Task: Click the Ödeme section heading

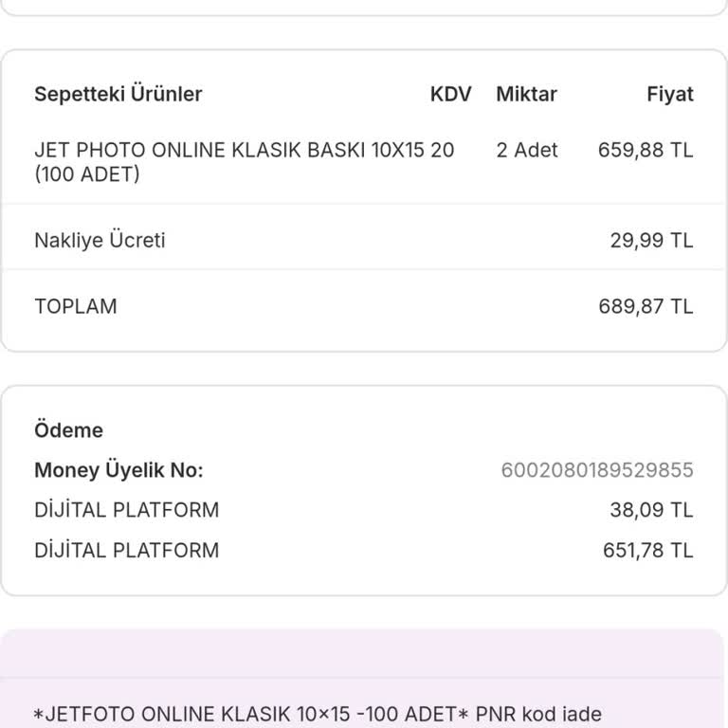Action: (x=68, y=430)
